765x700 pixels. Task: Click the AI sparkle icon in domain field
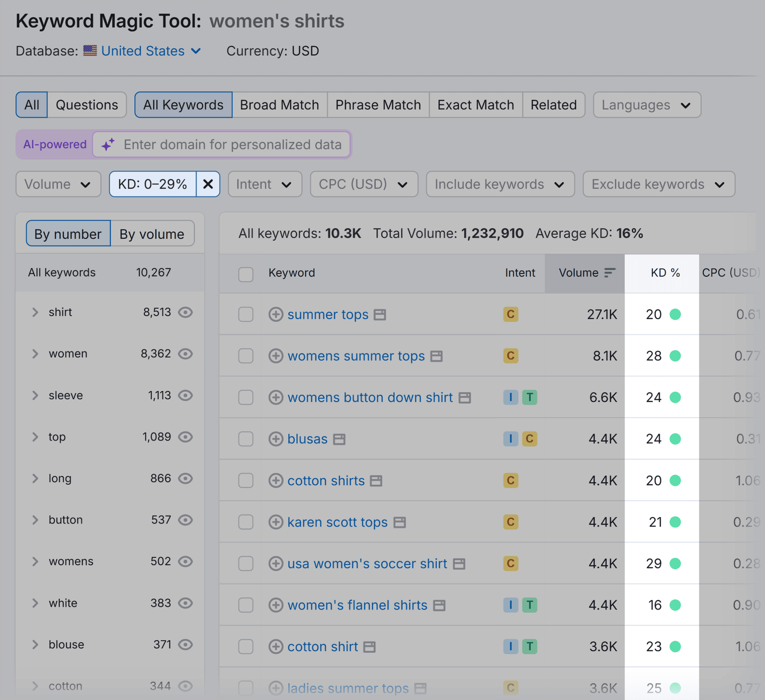108,145
